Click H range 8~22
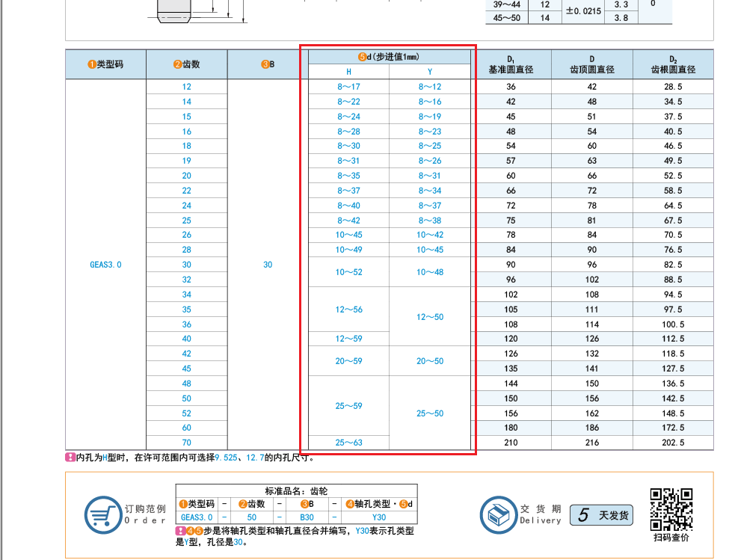729x560 pixels. (x=348, y=102)
